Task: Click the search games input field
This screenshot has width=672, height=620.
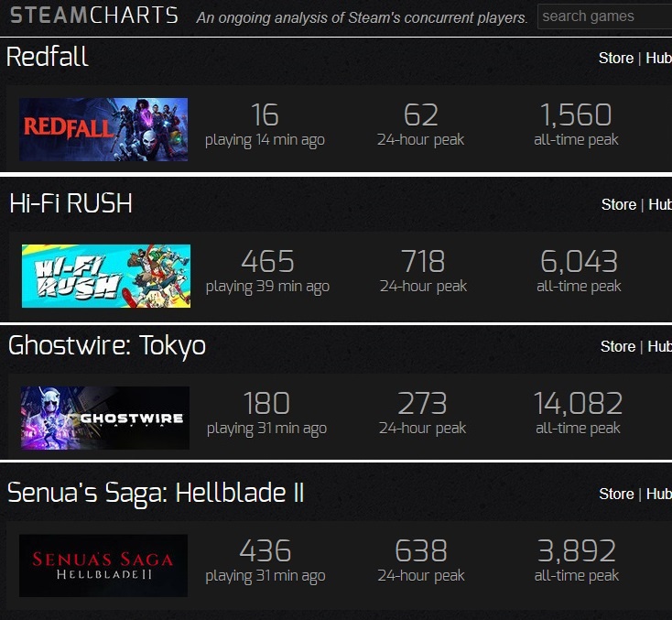Action: click(604, 16)
